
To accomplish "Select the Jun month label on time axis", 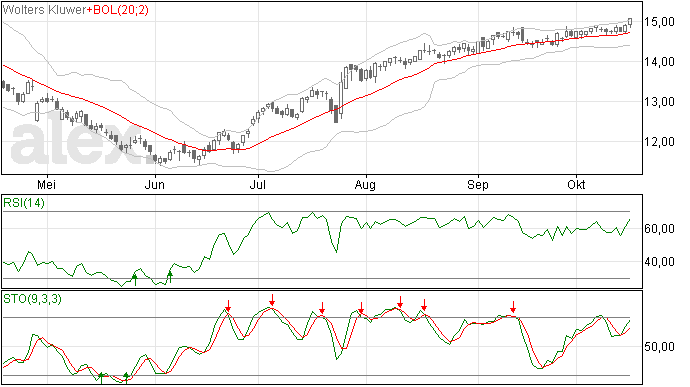I will tap(155, 184).
